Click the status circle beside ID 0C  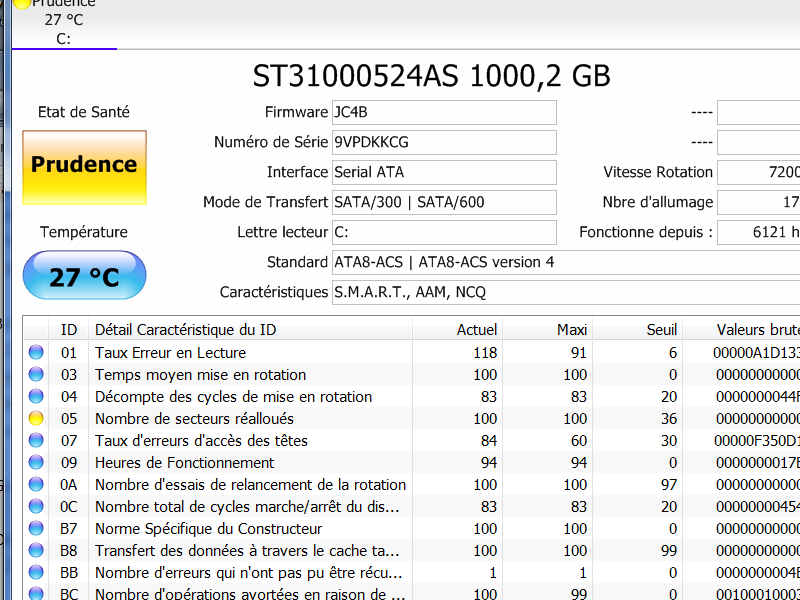pyautogui.click(x=36, y=506)
